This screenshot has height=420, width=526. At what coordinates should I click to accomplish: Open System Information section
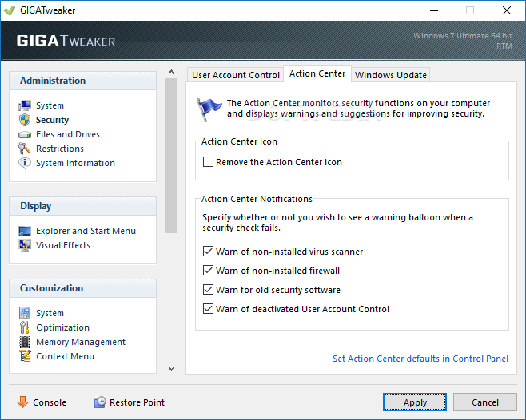(75, 163)
